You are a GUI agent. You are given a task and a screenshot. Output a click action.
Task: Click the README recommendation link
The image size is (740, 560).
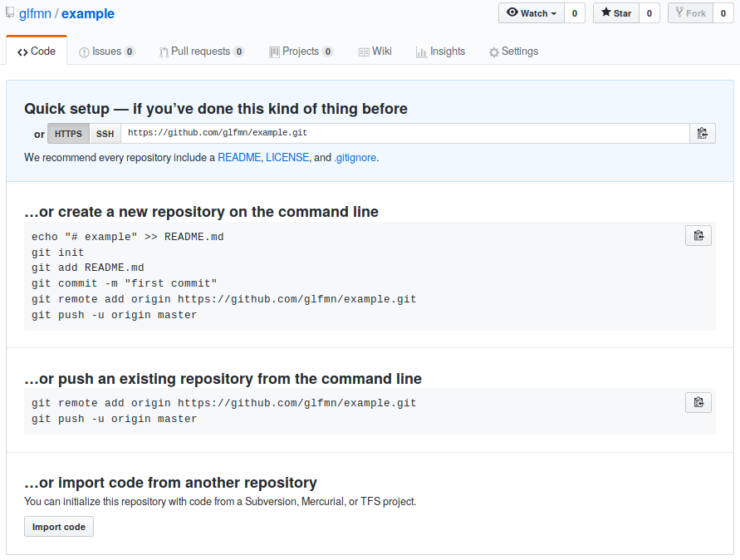tap(239, 157)
